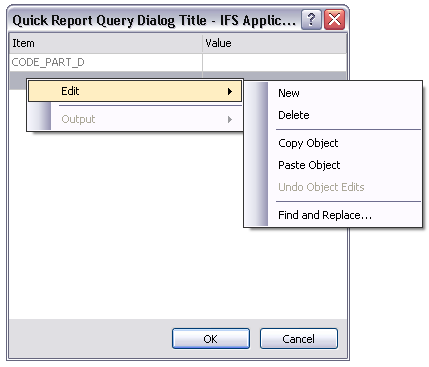Confirm with the OK button
Image resolution: width=429 pixels, height=367 pixels.
pos(211,339)
